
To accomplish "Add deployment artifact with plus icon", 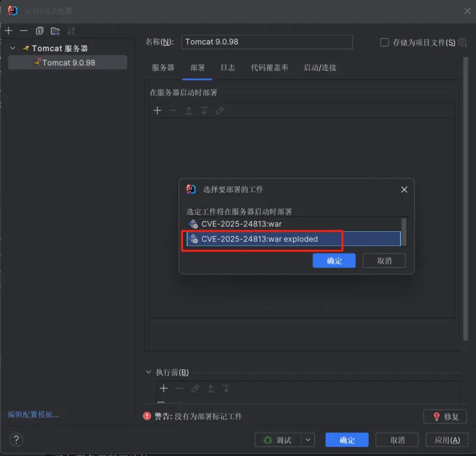I will point(157,110).
